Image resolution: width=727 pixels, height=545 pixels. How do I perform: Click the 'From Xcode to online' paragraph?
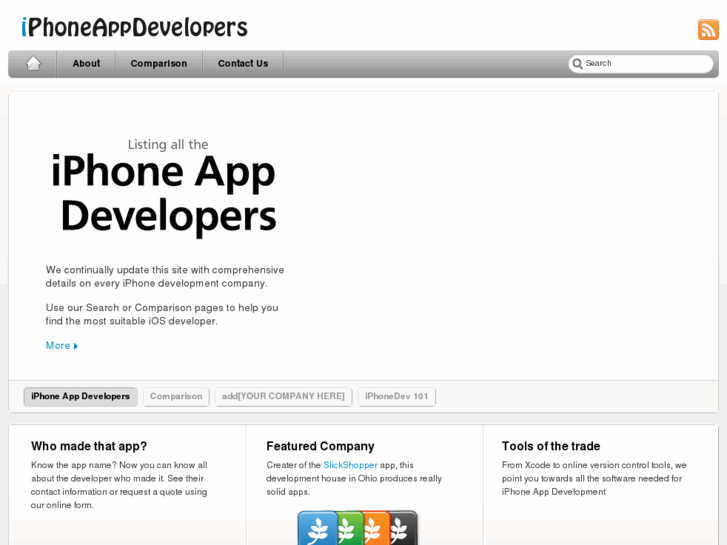(594, 478)
